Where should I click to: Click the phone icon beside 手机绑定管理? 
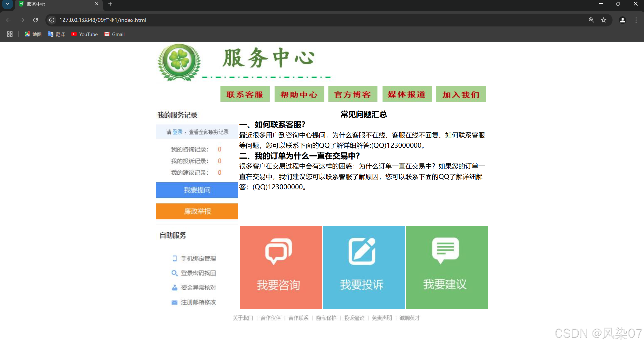[x=174, y=258]
